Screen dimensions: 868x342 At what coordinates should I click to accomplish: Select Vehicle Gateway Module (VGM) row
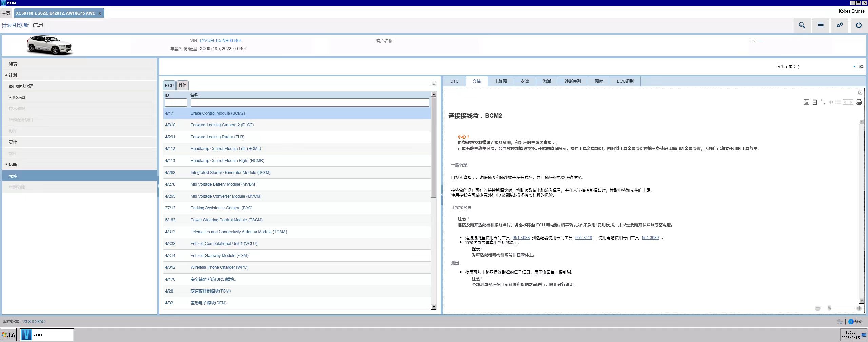pos(219,256)
